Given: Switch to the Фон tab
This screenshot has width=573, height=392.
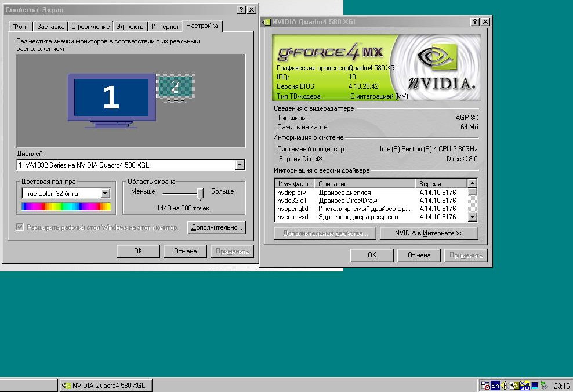Looking at the screenshot, I should pyautogui.click(x=19, y=27).
